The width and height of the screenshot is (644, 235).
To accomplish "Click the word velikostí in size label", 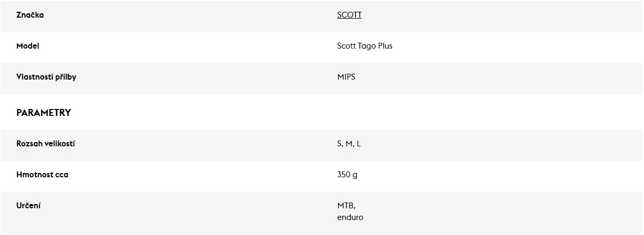I will [61, 144].
